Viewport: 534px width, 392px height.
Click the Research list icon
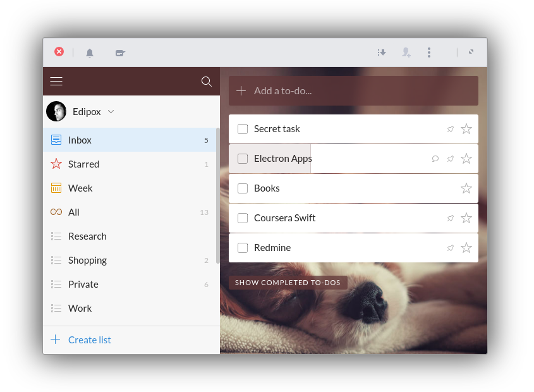tap(56, 236)
